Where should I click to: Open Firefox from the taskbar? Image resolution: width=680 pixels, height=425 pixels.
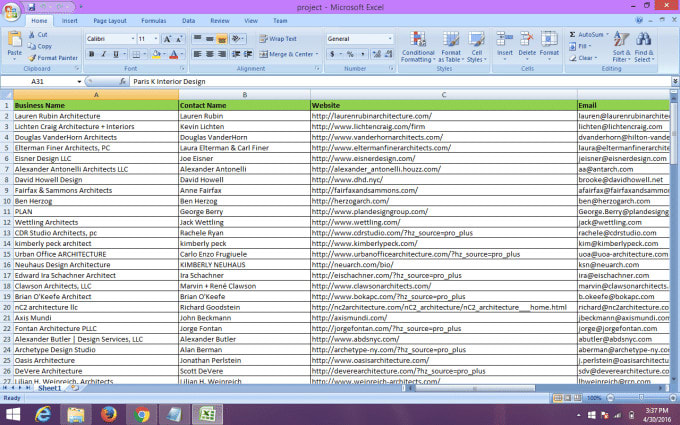click(x=108, y=415)
